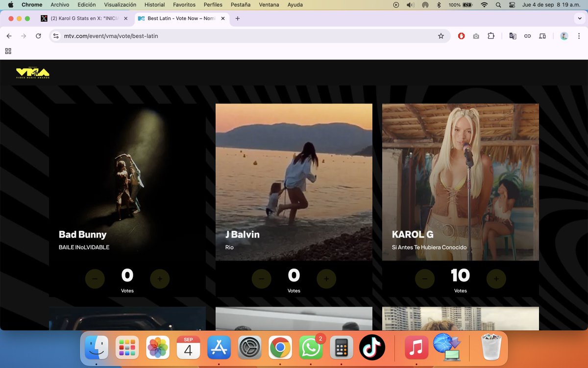Image resolution: width=588 pixels, height=368 pixels.
Task: Open the Pestaña menu
Action: [240, 4]
